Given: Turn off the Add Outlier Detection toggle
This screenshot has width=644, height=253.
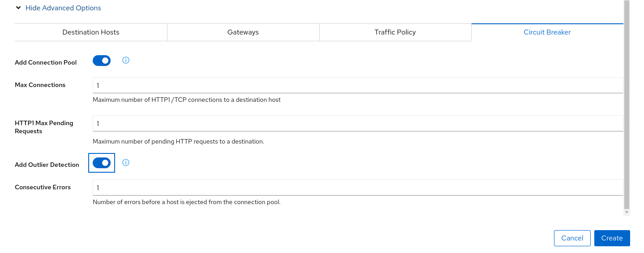Looking at the screenshot, I should [102, 163].
